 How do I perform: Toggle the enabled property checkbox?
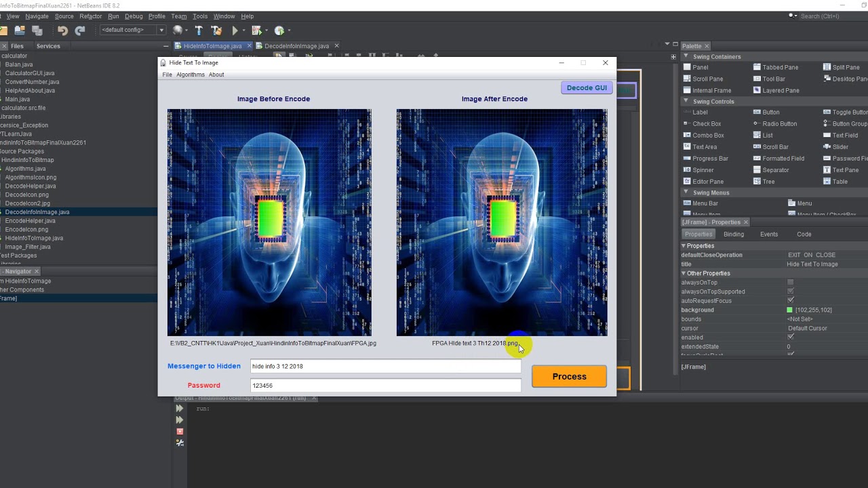click(x=791, y=338)
